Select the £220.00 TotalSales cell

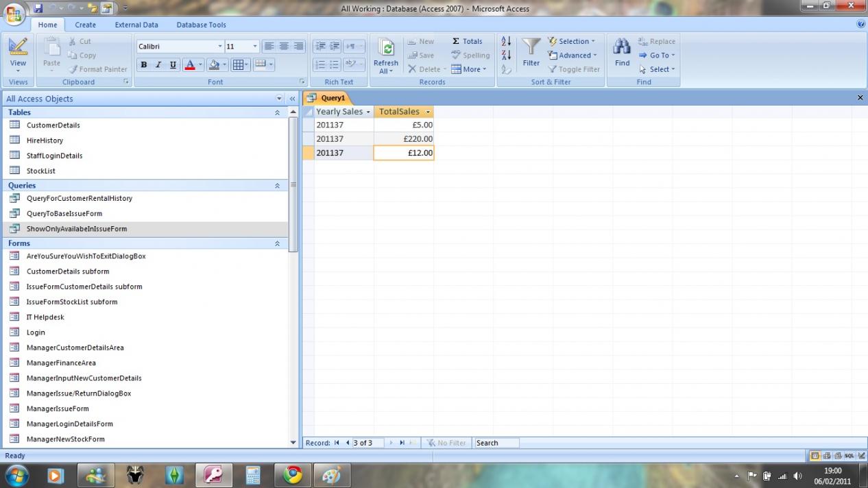click(x=404, y=139)
